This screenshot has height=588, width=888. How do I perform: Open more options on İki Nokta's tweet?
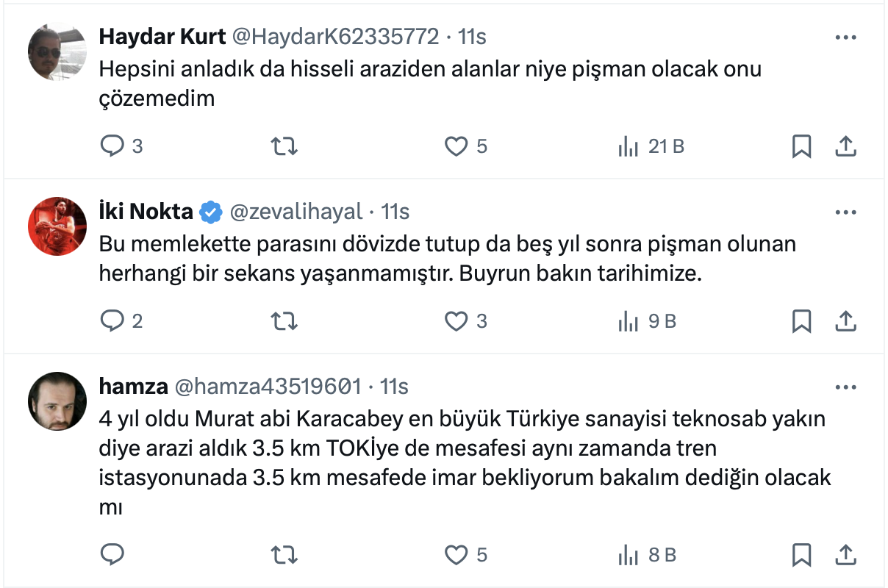click(846, 212)
